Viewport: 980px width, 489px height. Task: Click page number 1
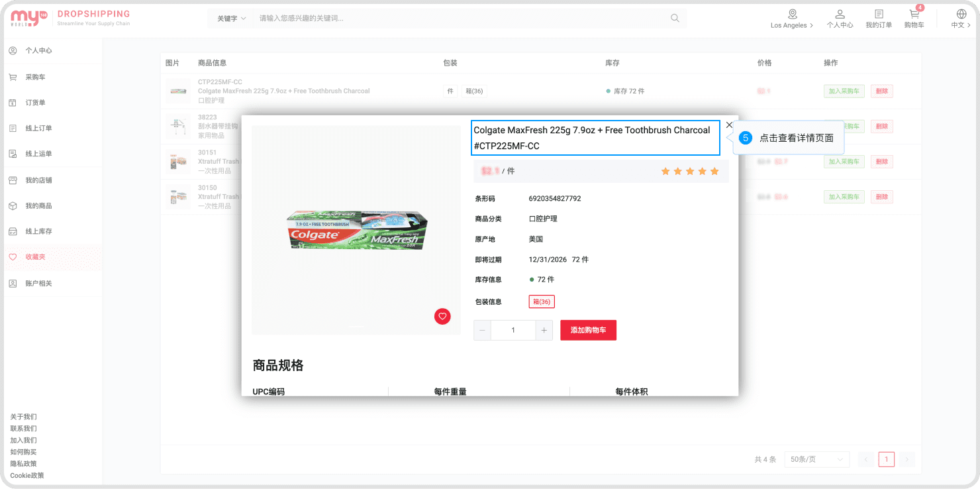click(887, 459)
